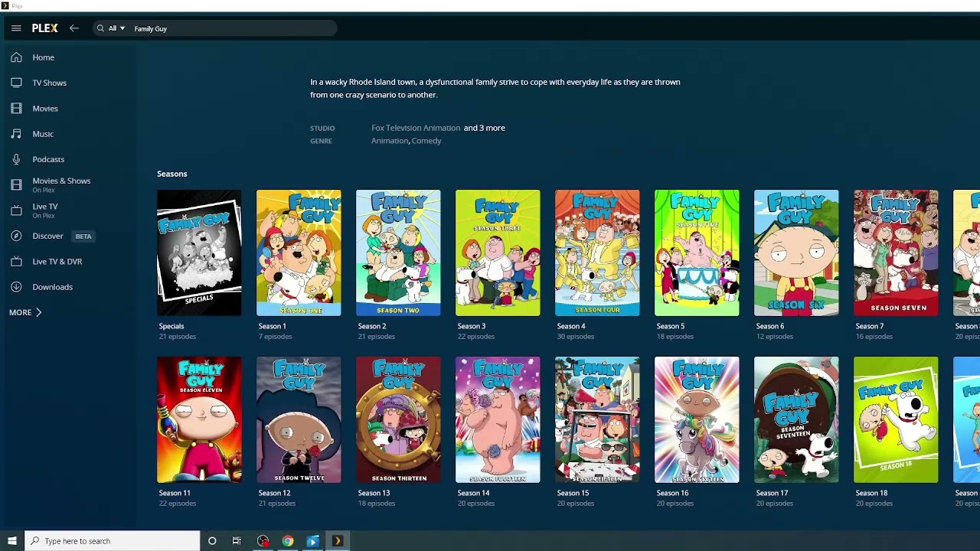Click the Family Guy search field
The width and height of the screenshot is (980, 551).
click(230, 28)
